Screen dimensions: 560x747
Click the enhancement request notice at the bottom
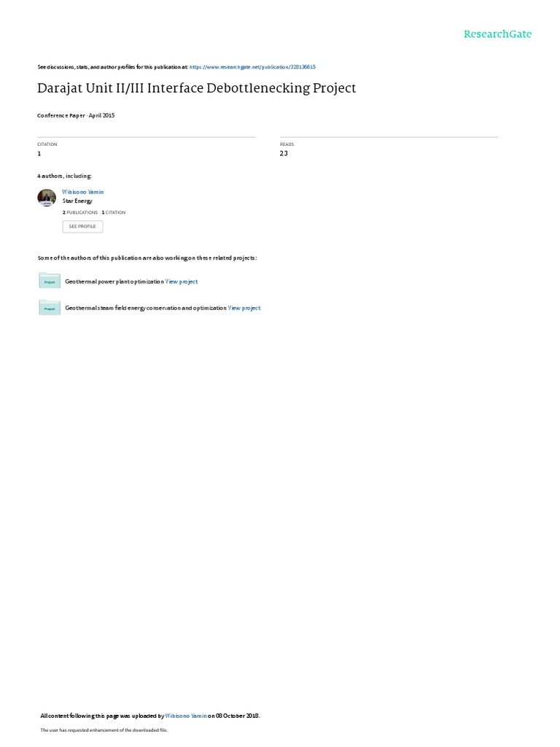104,729
